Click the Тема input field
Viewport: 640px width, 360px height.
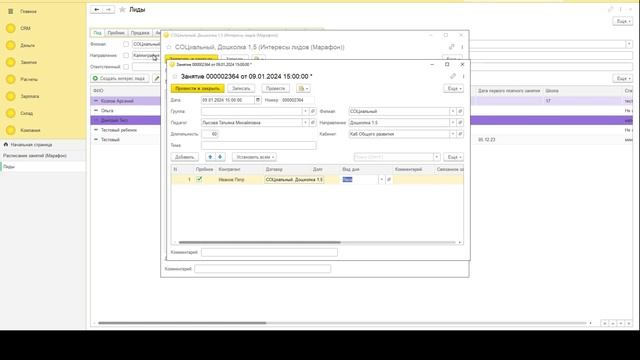[258, 145]
